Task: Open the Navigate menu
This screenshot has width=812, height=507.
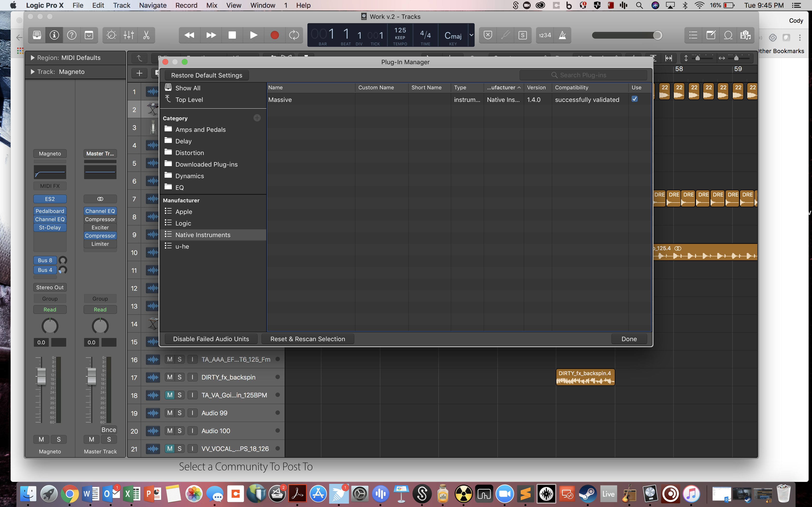Action: pyautogui.click(x=153, y=5)
